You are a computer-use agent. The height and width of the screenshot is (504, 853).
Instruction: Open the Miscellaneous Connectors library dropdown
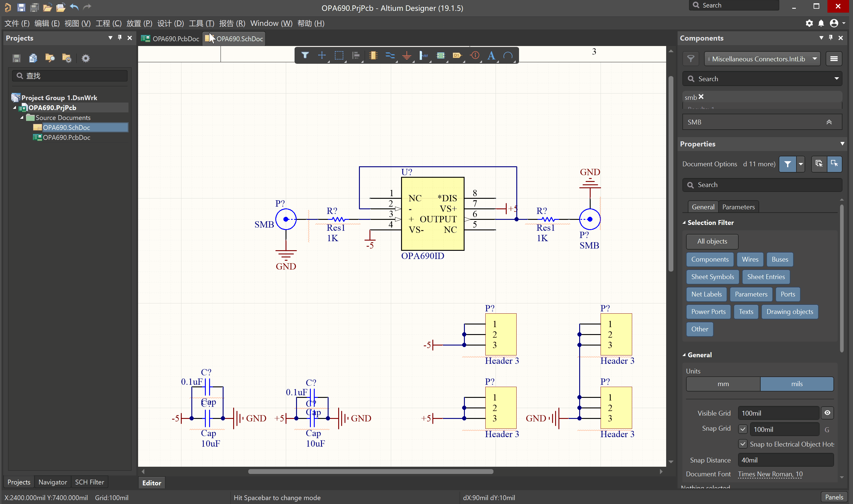(x=814, y=59)
